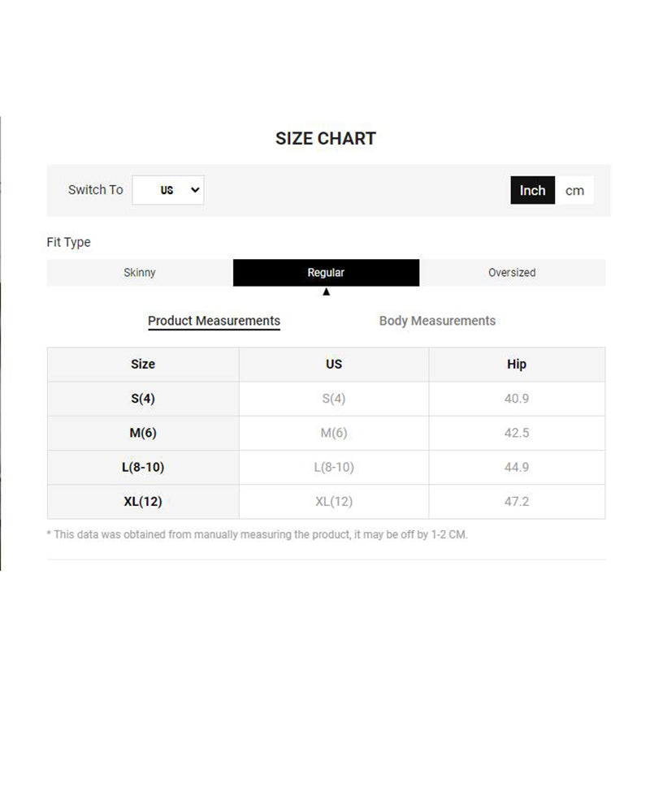Click the SIZE CHART heading
This screenshot has height=812, width=650.
pyautogui.click(x=326, y=139)
